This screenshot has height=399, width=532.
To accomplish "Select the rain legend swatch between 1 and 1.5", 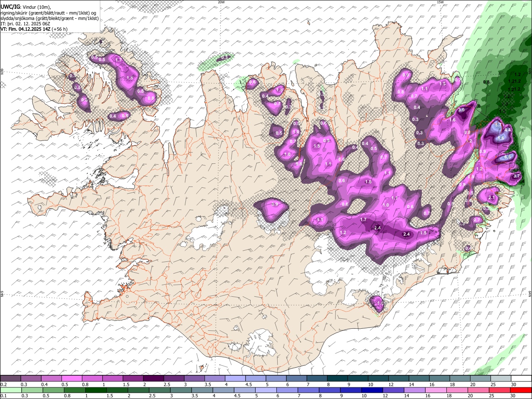I will tap(96, 390).
